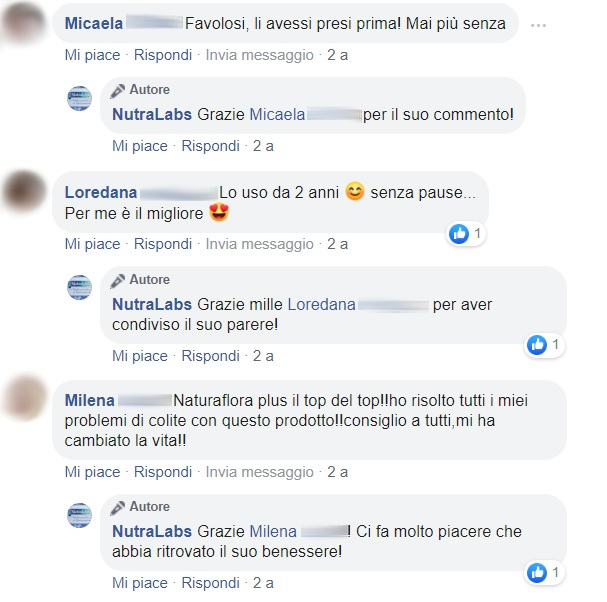Click the like reaction icon on Loredana's comment
Screen dimensions: 607x602
click(459, 234)
